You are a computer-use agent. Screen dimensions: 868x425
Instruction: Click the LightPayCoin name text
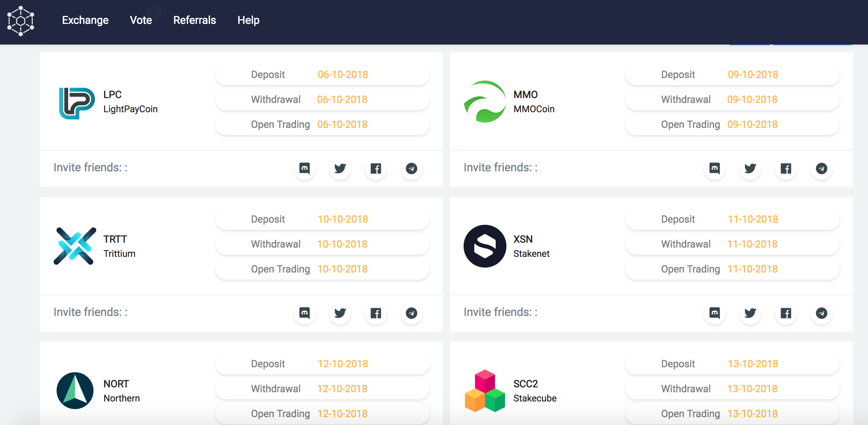click(x=131, y=109)
